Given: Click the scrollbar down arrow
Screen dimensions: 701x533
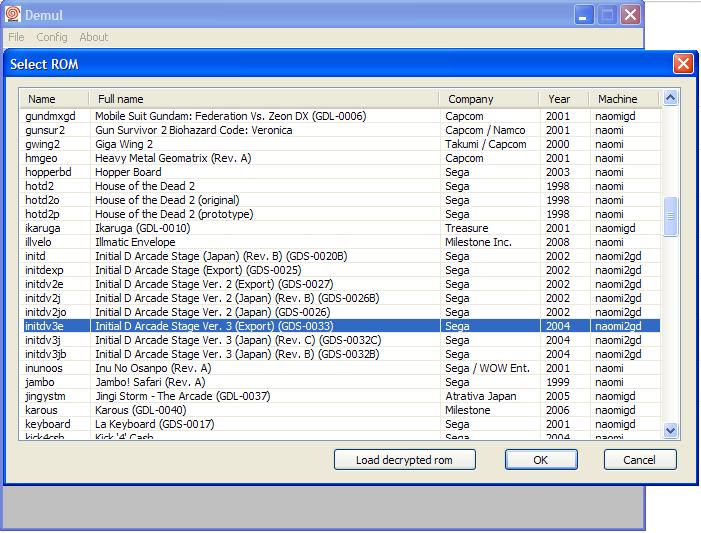Looking at the screenshot, I should (670, 430).
